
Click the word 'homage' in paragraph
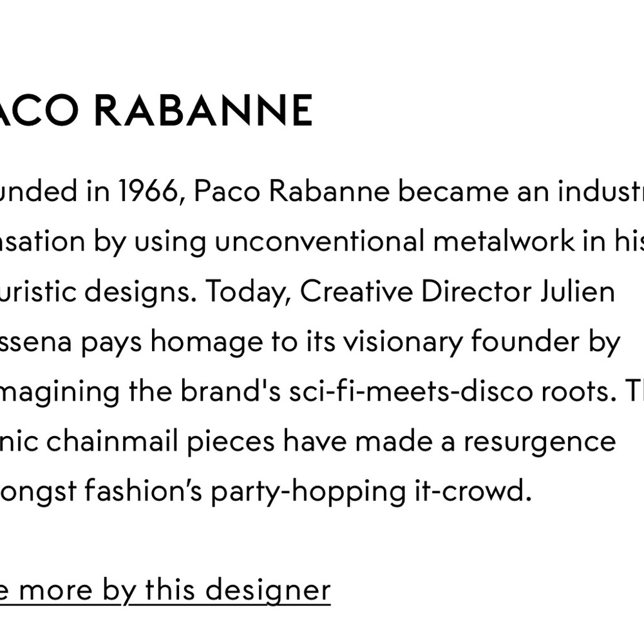click(207, 342)
